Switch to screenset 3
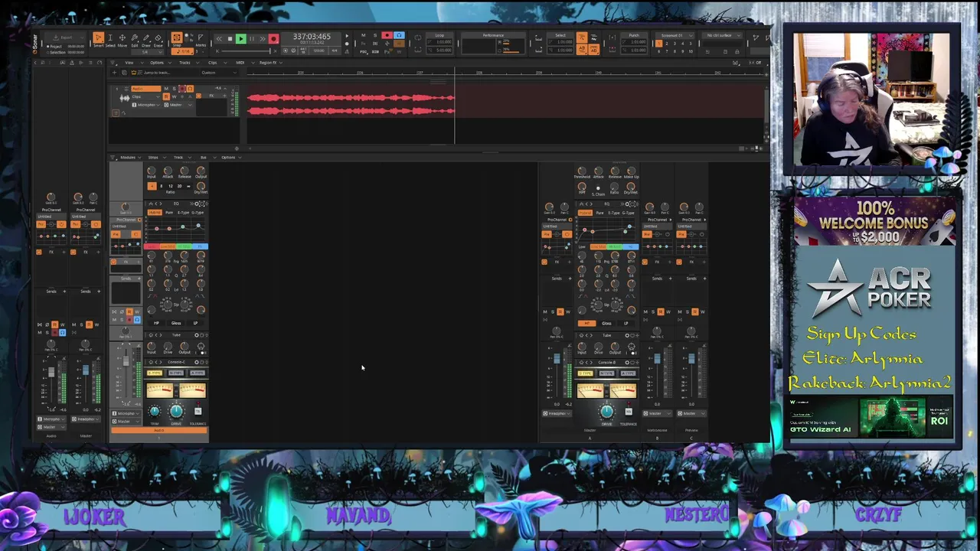 675,44
